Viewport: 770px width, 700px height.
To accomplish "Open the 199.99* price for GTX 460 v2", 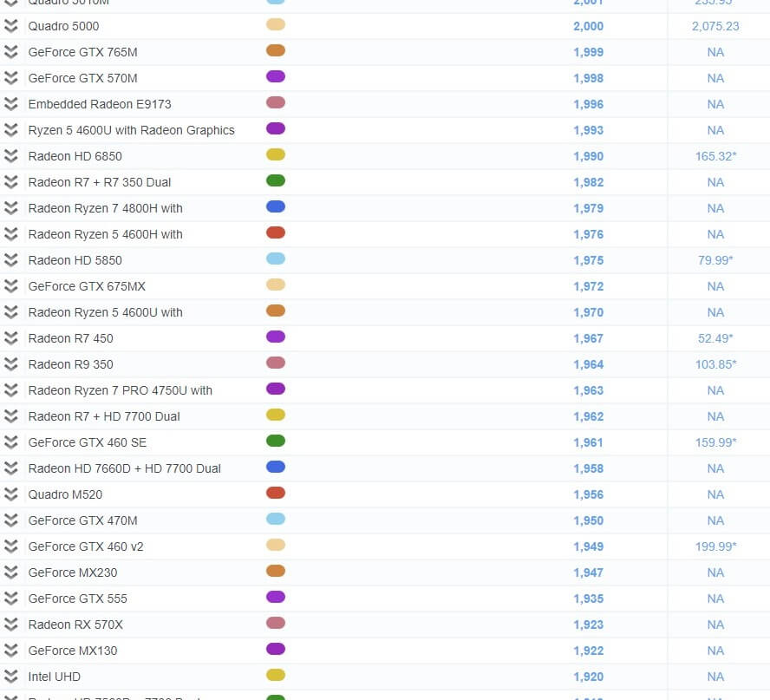I will click(x=715, y=547).
